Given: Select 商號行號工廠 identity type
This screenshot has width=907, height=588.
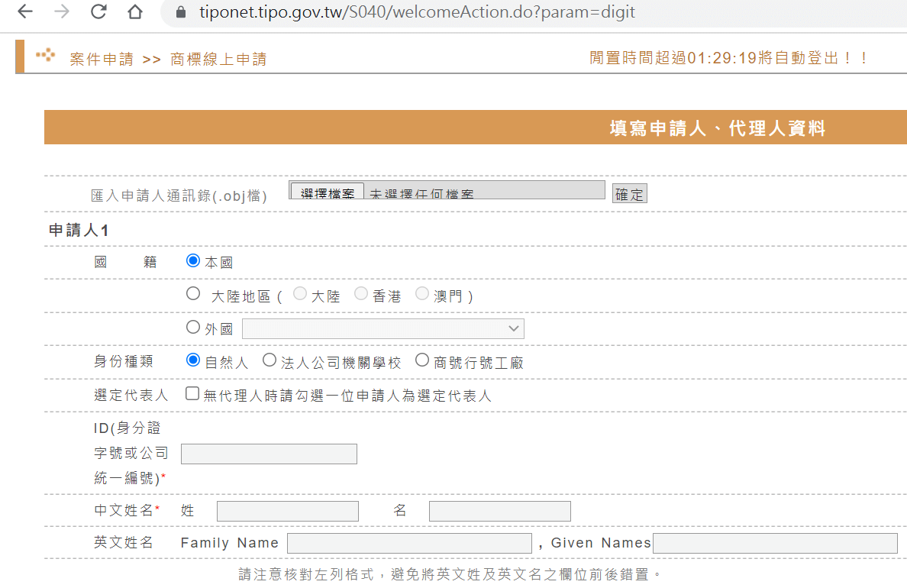Looking at the screenshot, I should [x=422, y=360].
